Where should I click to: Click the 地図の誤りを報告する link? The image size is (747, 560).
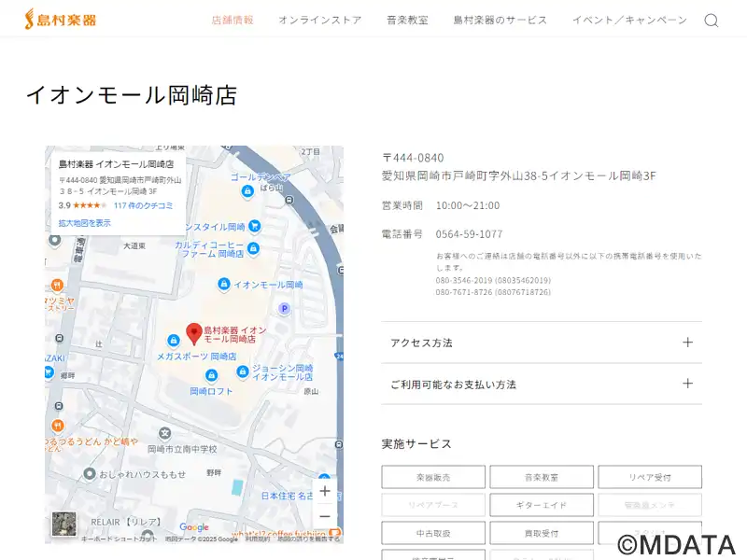[309, 539]
